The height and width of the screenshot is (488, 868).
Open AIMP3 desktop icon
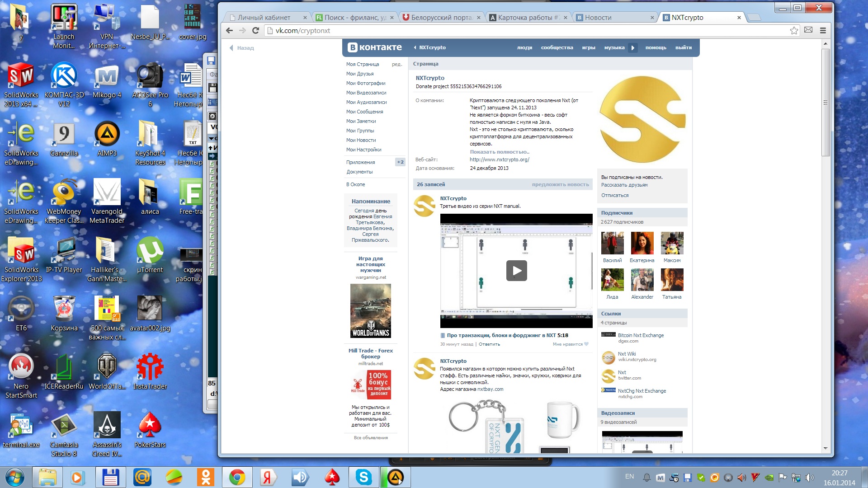coord(107,140)
